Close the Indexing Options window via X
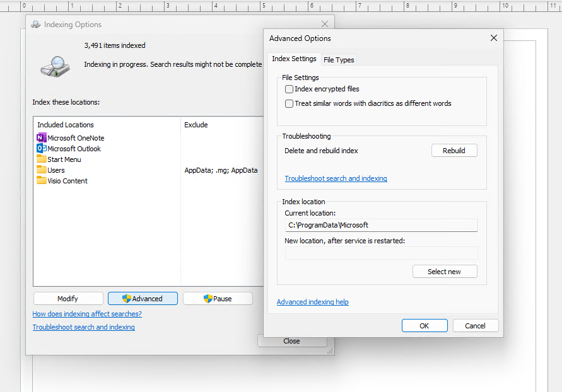 325,24
